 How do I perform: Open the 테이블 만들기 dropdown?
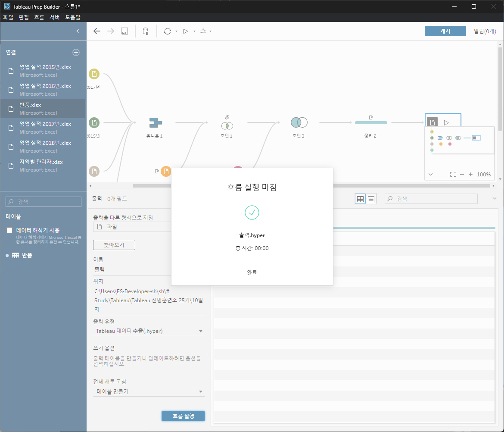(x=149, y=391)
